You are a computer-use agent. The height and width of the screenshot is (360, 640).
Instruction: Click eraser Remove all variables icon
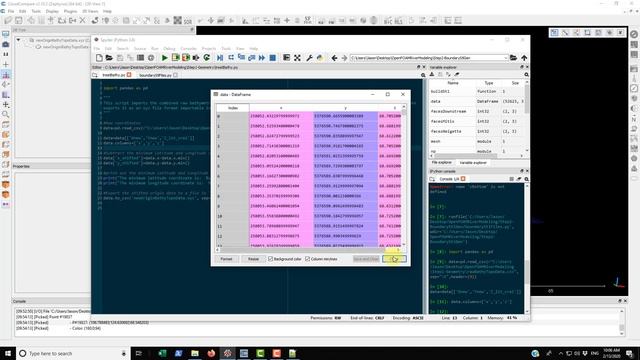(x=457, y=74)
